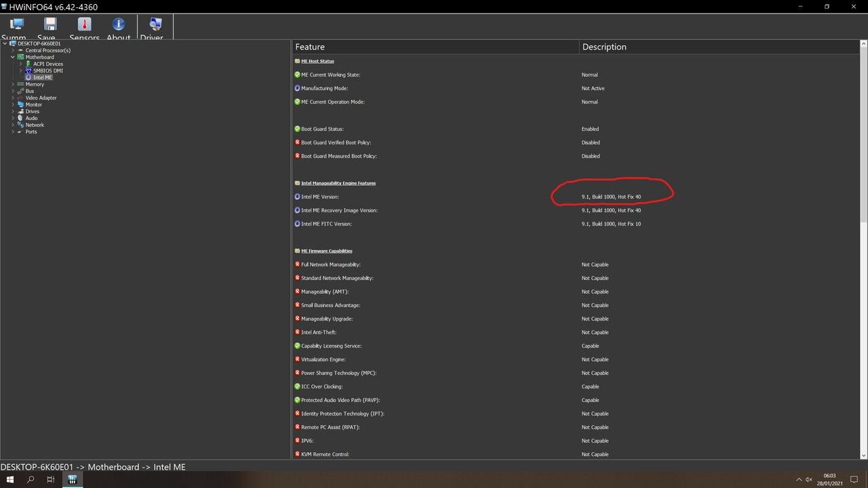Collapse the DESKTOP-6K60E01 root node
This screenshot has height=488, width=868.
pyautogui.click(x=5, y=43)
